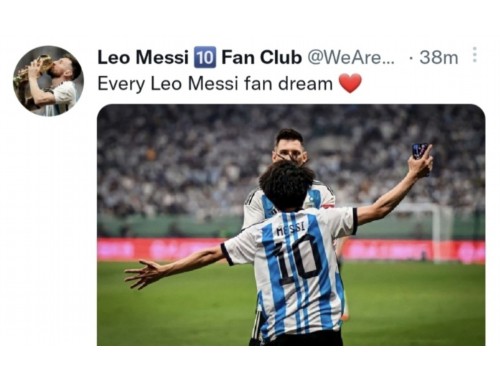Click the MESSI name on the shirt
The width and height of the screenshot is (500, 380).
click(x=291, y=229)
